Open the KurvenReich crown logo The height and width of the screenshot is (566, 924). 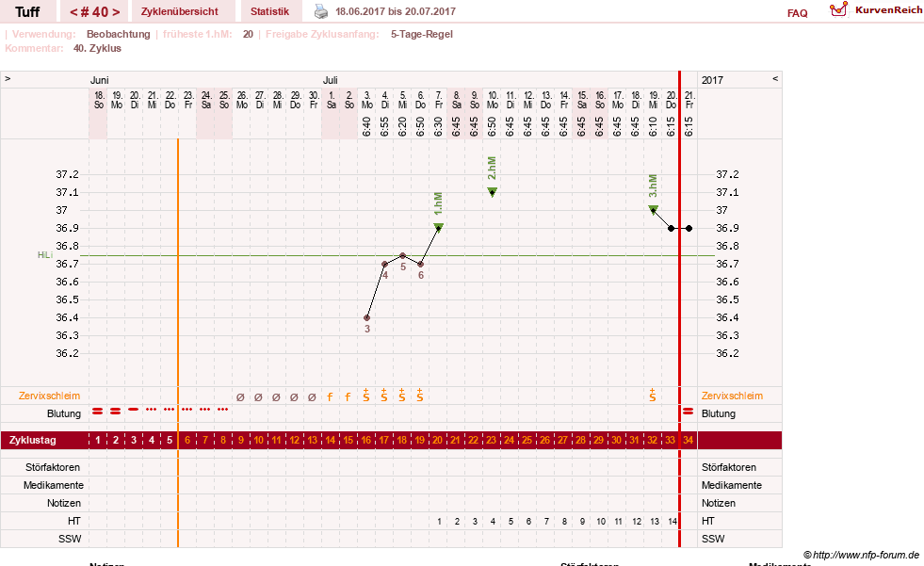click(x=838, y=9)
